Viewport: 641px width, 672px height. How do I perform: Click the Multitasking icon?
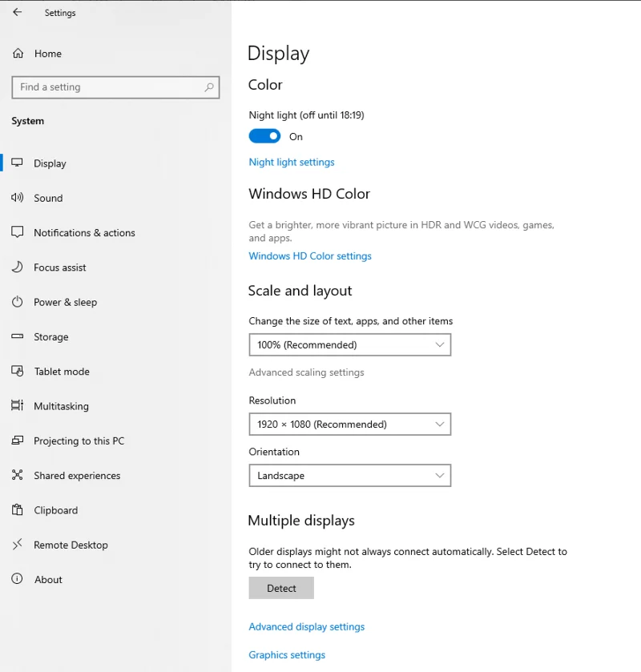[x=17, y=405]
